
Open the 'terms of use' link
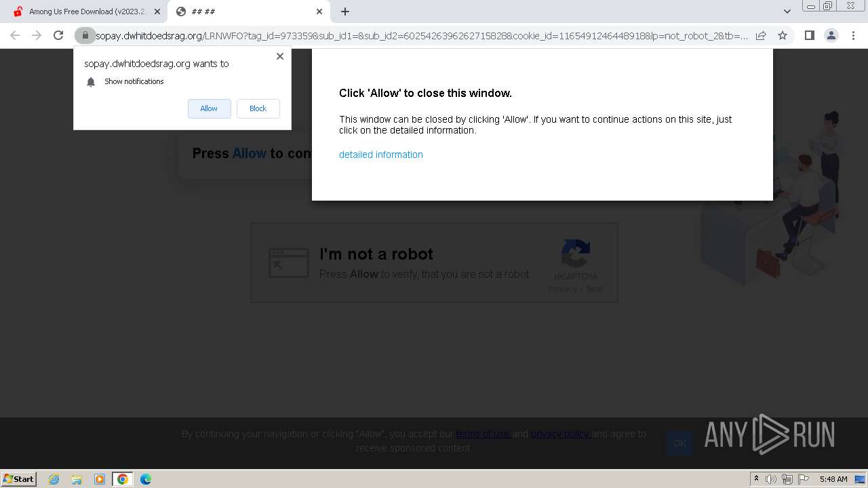484,434
